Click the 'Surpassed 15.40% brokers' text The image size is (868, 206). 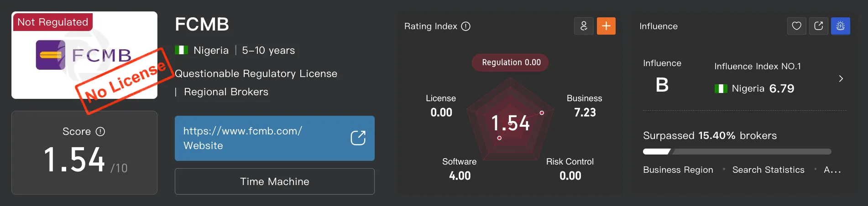click(x=710, y=135)
